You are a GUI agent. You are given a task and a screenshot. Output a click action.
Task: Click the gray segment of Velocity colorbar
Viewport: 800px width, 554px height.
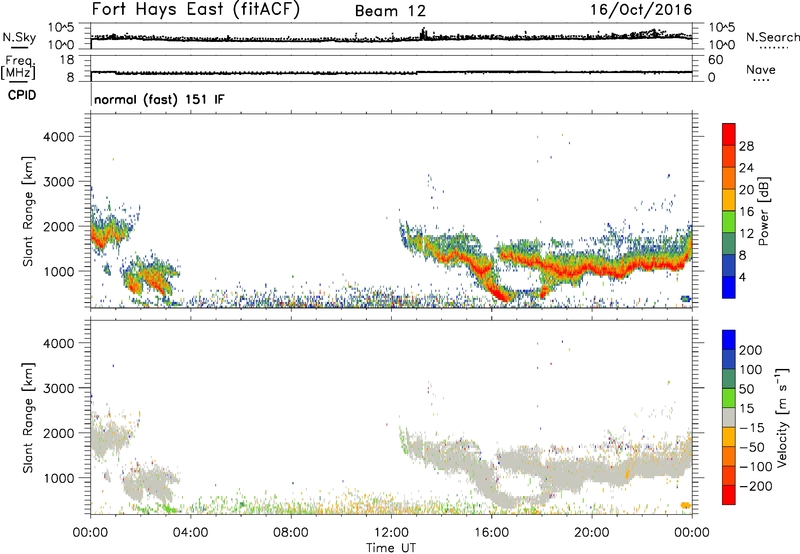coord(729,417)
